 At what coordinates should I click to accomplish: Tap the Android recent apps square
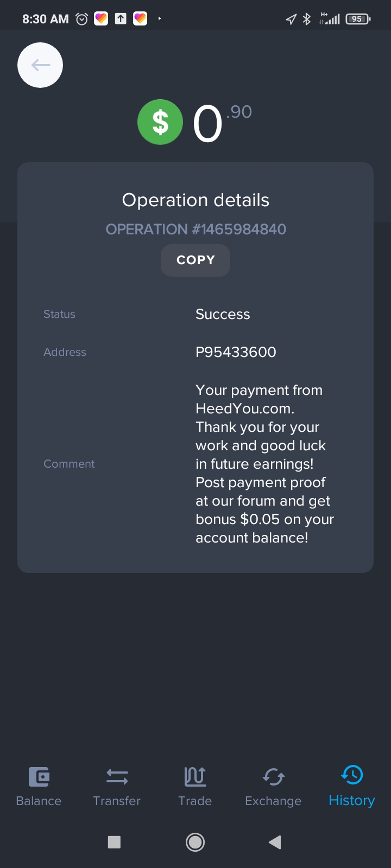click(114, 842)
